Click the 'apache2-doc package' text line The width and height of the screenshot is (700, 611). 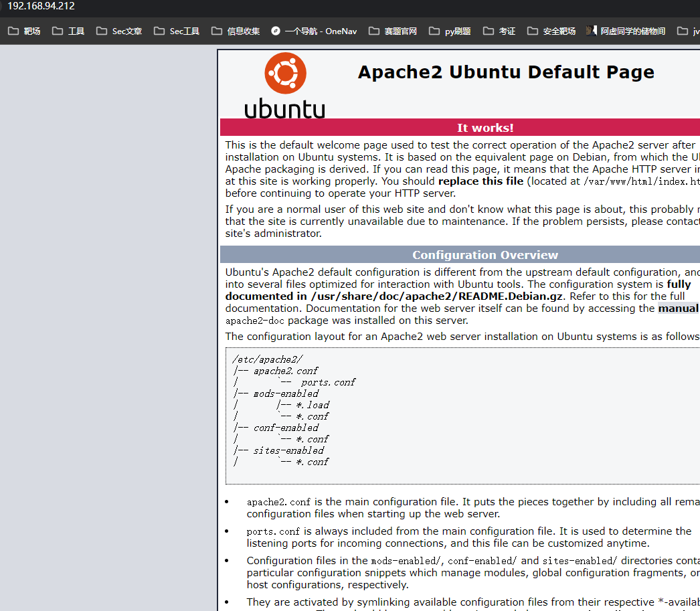pyautogui.click(x=347, y=321)
